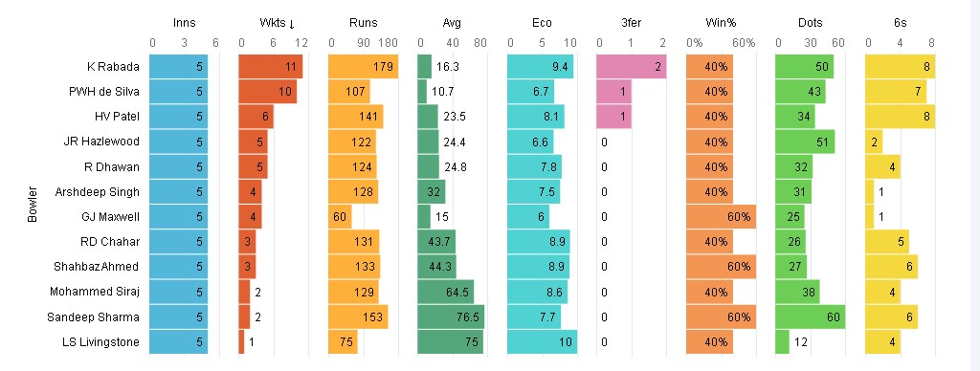
Task: Select the Inns column header
Action: (x=185, y=23)
